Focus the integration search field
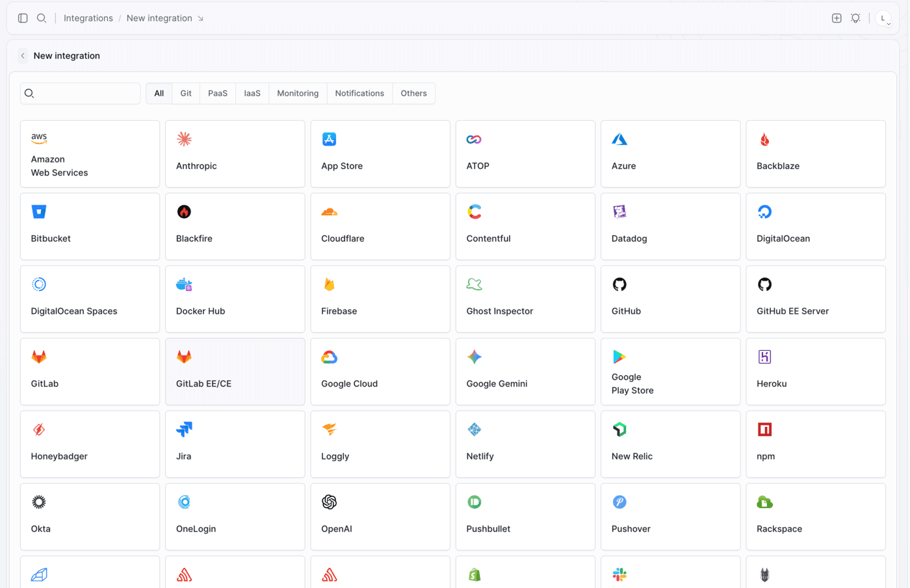This screenshot has height=588, width=910. click(x=81, y=94)
